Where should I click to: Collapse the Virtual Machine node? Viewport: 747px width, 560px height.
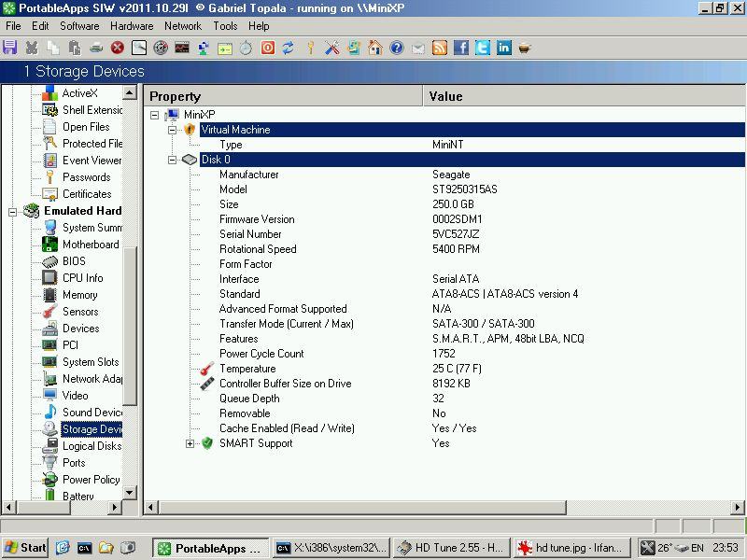coord(172,130)
